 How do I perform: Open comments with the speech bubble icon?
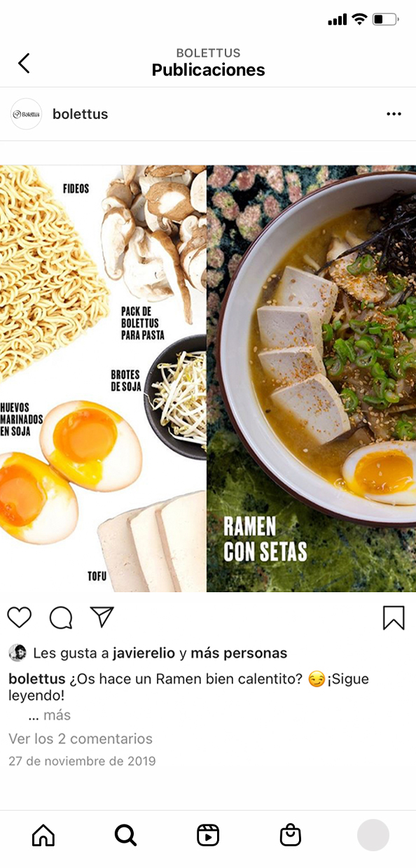pyautogui.click(x=61, y=617)
